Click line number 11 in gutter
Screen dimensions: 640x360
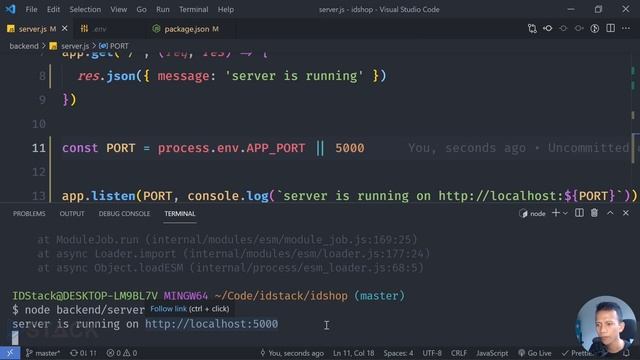pyautogui.click(x=39, y=148)
